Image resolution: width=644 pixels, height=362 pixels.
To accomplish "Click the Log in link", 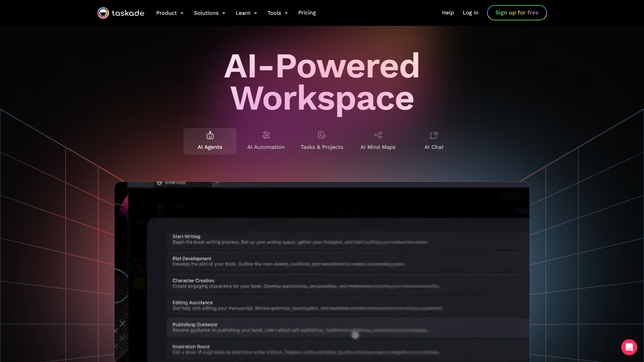I will 470,13.
